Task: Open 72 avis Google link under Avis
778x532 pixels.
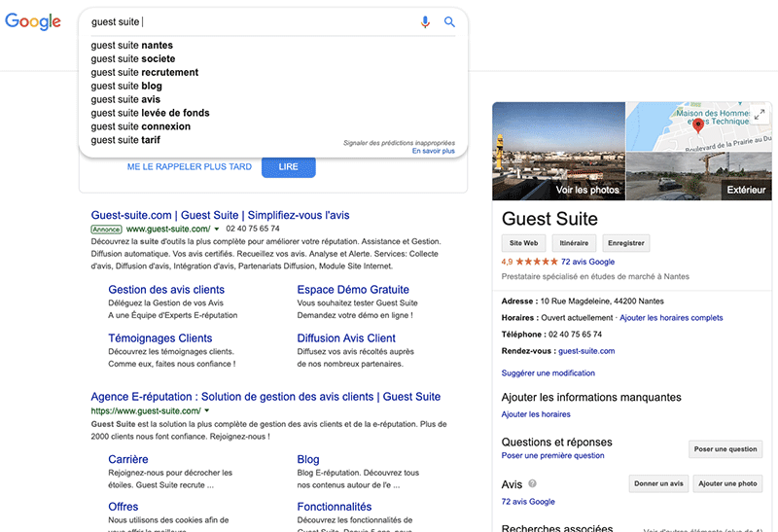Action: click(x=528, y=502)
